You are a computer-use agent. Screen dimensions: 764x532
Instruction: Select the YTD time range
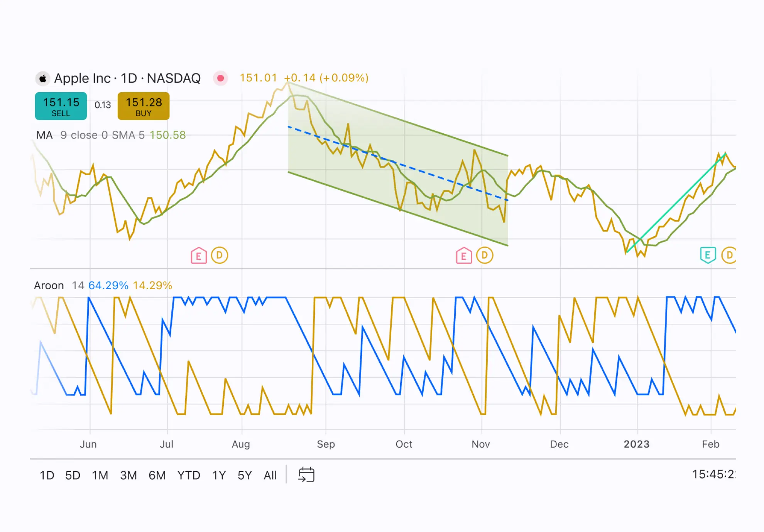(x=189, y=475)
